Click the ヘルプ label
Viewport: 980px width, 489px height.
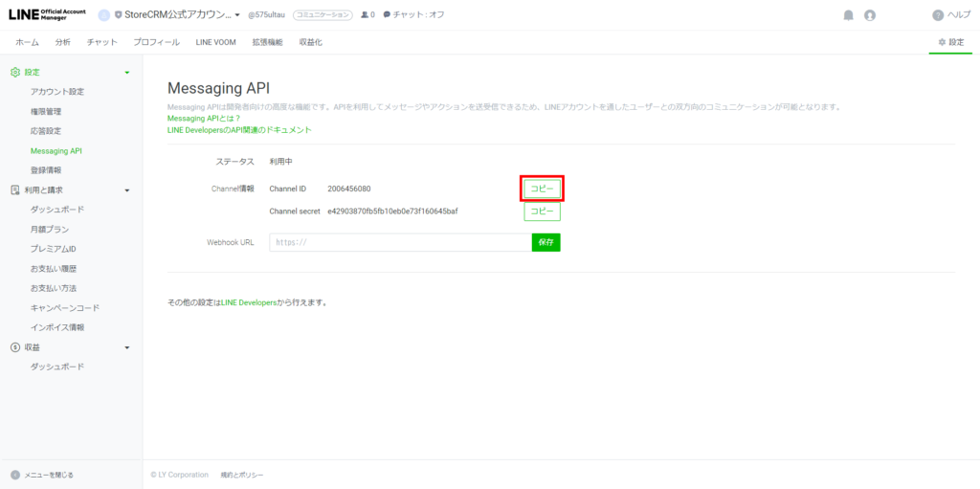(959, 15)
